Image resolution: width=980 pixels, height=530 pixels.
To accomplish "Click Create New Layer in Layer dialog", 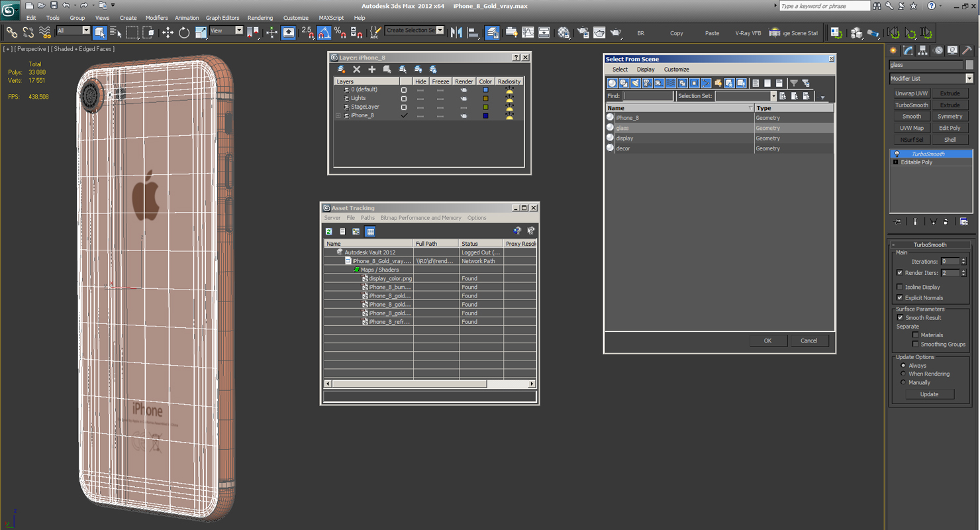I will (342, 69).
